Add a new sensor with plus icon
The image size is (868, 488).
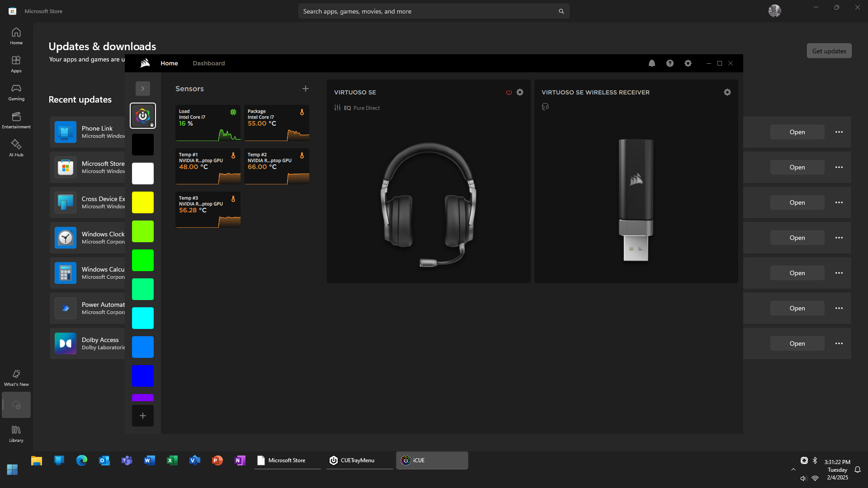pos(306,89)
